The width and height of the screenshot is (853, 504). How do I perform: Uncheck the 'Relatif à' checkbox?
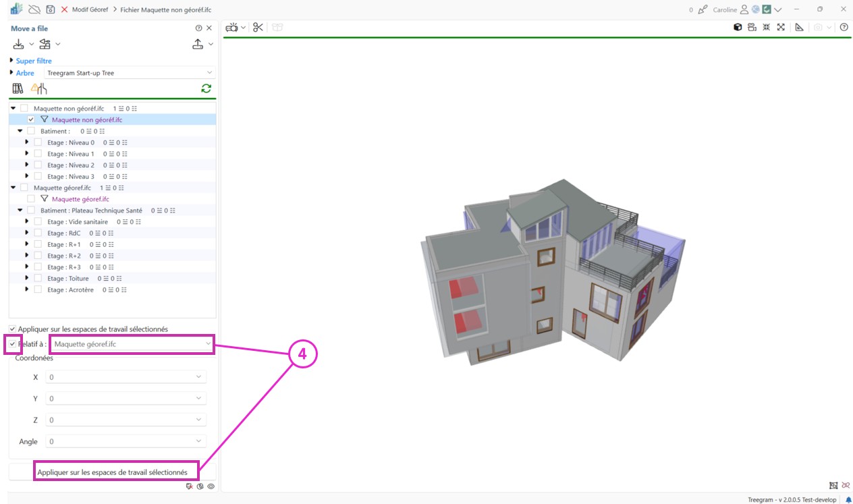tap(13, 344)
